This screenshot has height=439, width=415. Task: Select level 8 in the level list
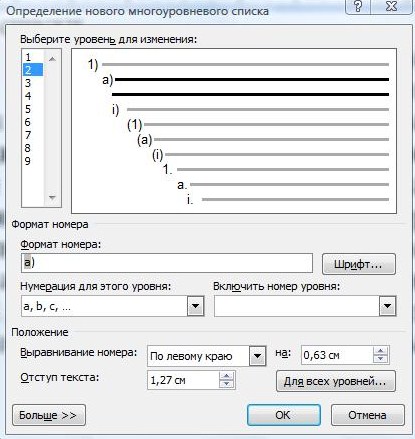[x=33, y=148]
